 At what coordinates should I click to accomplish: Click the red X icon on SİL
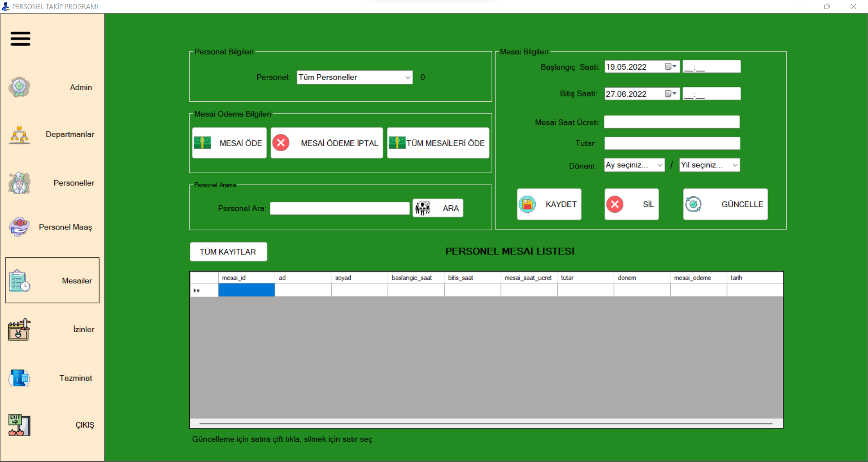[x=615, y=204]
